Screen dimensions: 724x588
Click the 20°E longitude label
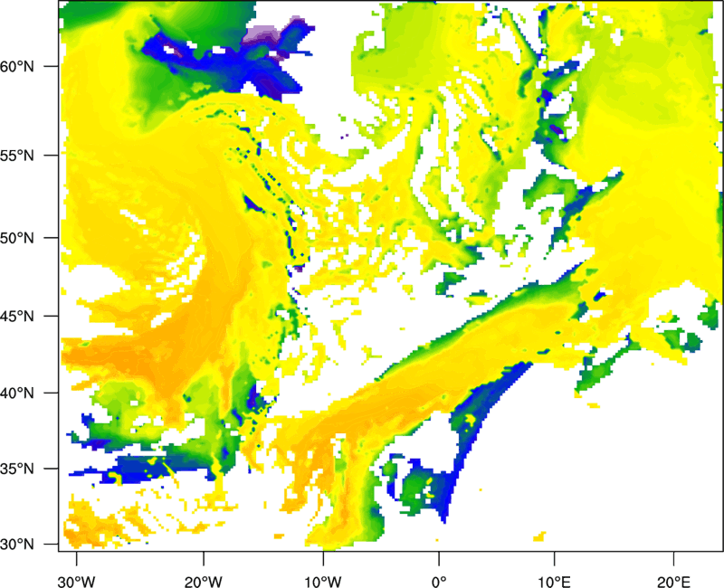point(673,582)
